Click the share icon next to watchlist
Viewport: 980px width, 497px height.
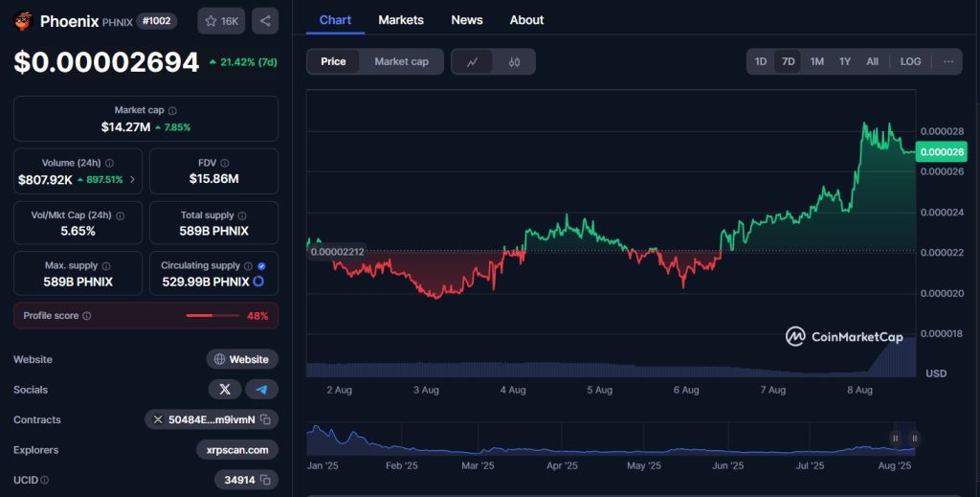pos(265,21)
